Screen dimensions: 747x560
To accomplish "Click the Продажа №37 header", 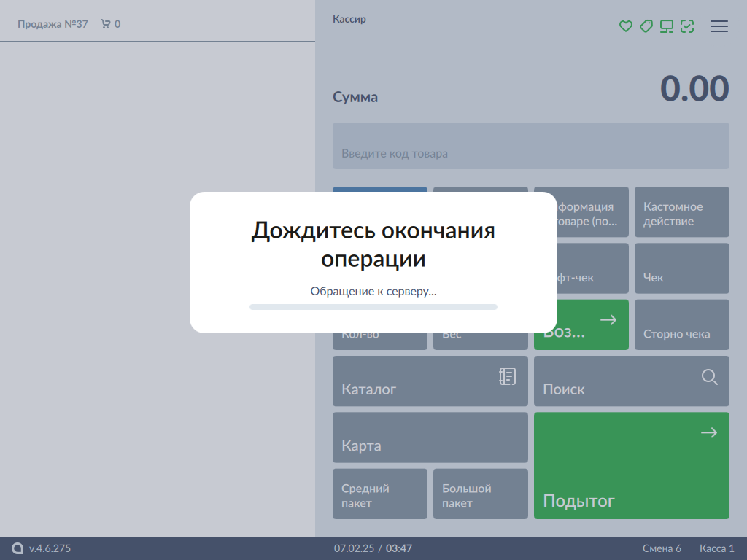I will [53, 24].
